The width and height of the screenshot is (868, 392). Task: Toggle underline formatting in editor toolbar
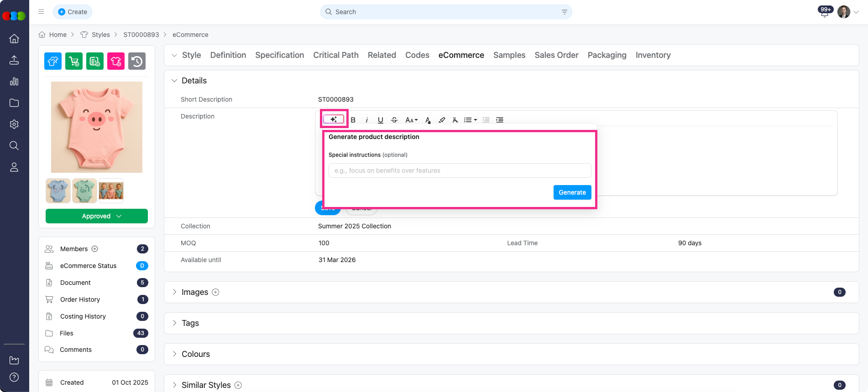point(380,120)
